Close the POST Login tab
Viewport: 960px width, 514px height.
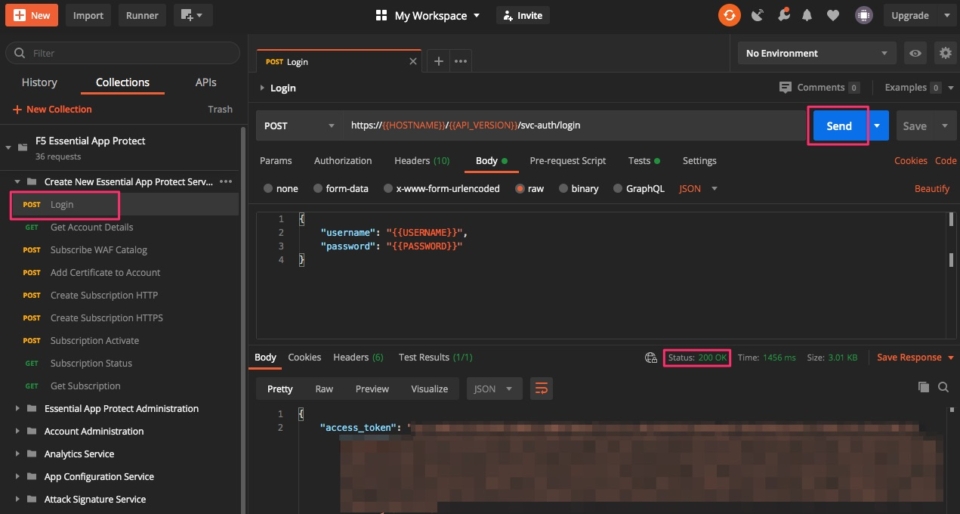pos(413,61)
